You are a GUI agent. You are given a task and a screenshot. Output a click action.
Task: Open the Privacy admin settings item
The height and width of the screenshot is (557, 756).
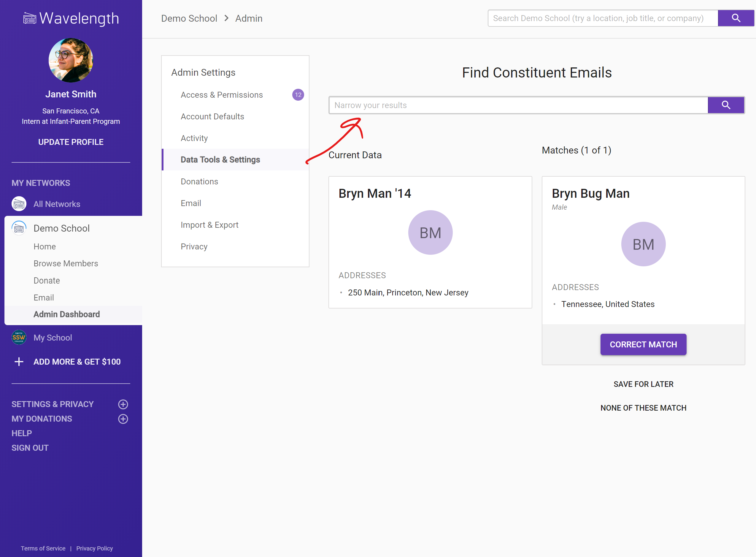click(194, 246)
